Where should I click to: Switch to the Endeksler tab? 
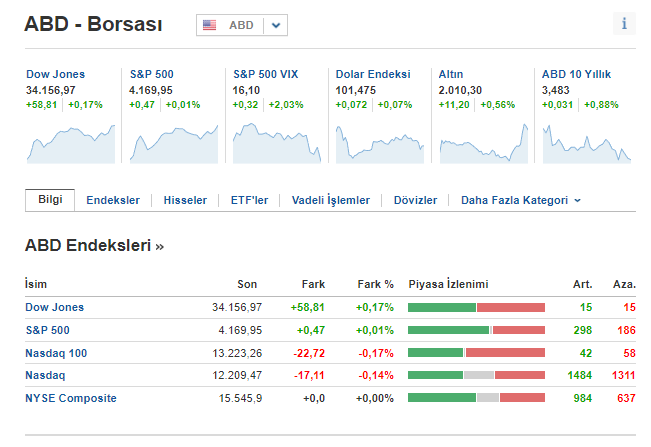click(113, 200)
